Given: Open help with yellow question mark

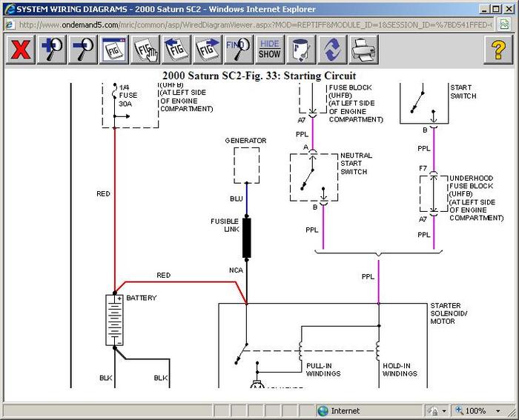Looking at the screenshot, I should [498, 50].
